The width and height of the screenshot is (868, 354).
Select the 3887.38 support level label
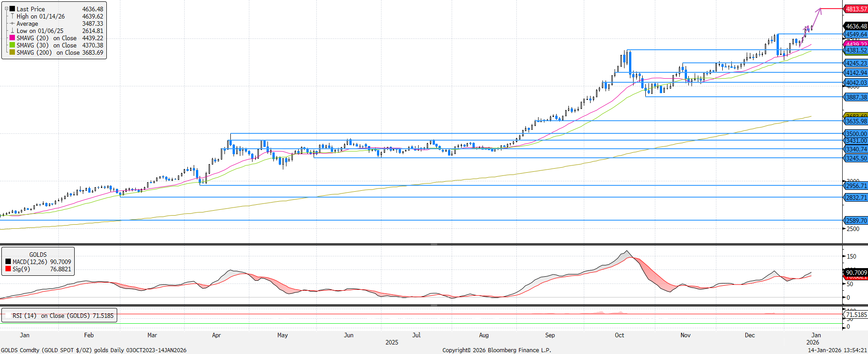point(856,97)
